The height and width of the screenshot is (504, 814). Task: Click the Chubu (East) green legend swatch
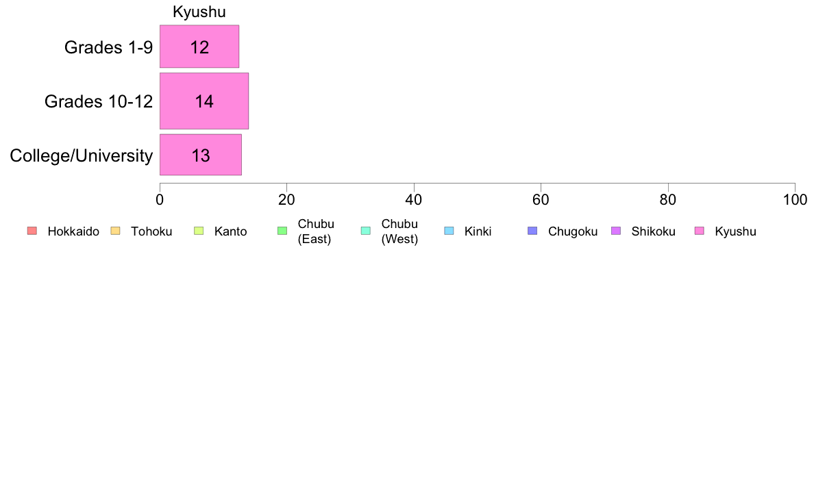coord(282,231)
